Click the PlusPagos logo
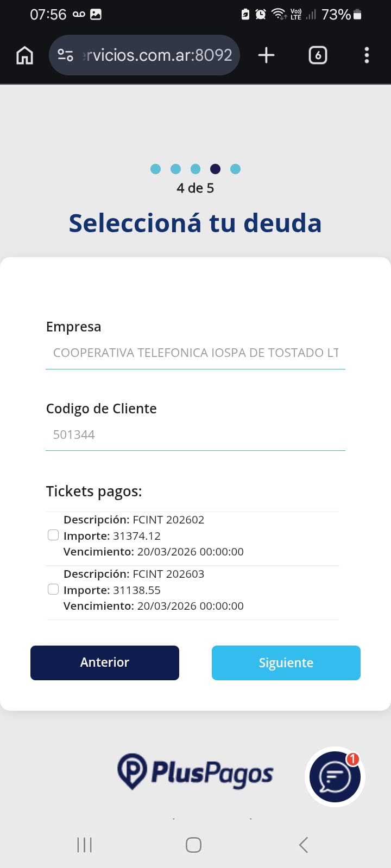 tap(195, 771)
